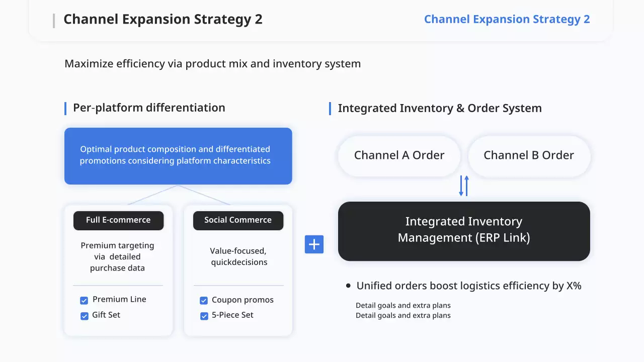Screen dimensions: 644x362
Task: Click the Channel A Order pill
Action: pos(399,155)
